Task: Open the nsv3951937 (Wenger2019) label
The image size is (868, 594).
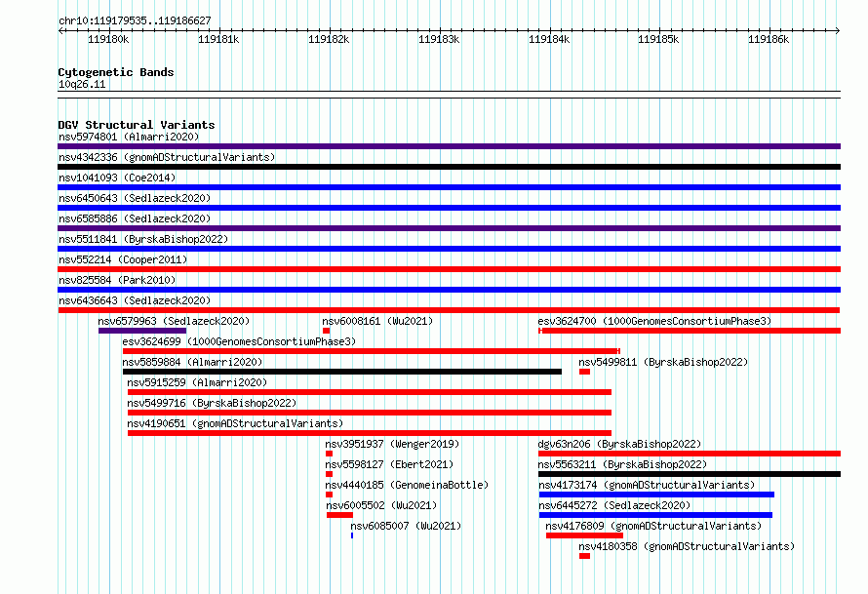Action: tap(392, 444)
